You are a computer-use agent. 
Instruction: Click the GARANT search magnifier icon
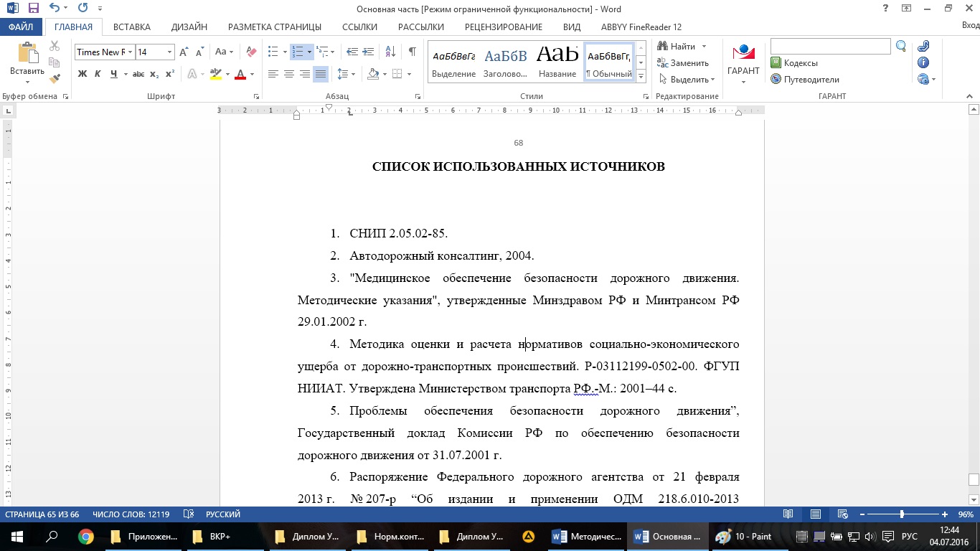902,47
